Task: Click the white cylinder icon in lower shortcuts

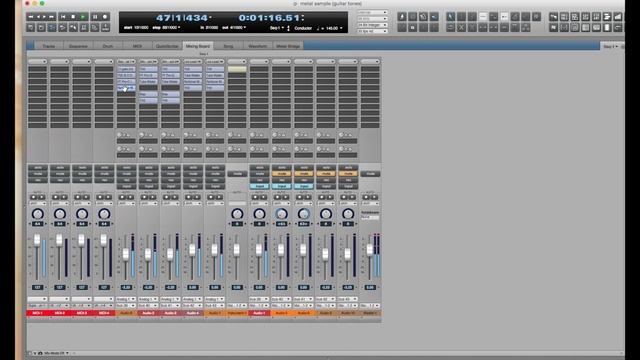Action: pyautogui.click(x=607, y=28)
